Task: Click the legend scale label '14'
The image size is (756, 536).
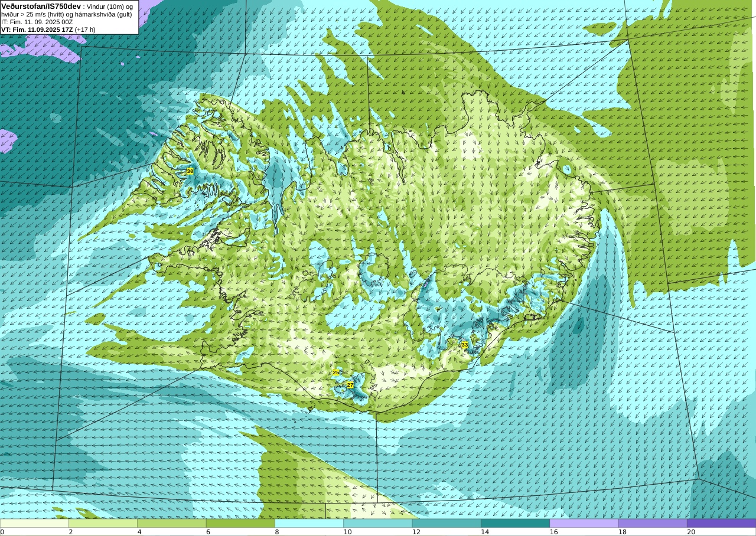Action: [485, 532]
